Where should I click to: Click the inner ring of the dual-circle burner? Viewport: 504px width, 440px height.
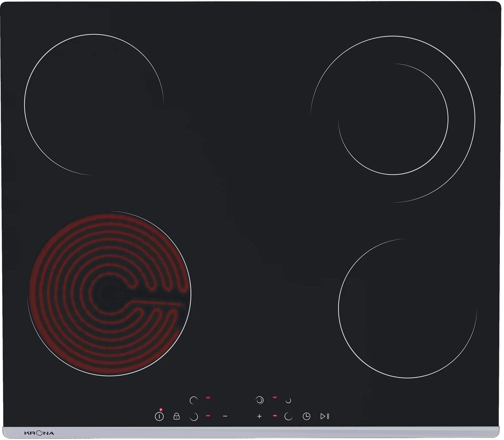(x=393, y=119)
